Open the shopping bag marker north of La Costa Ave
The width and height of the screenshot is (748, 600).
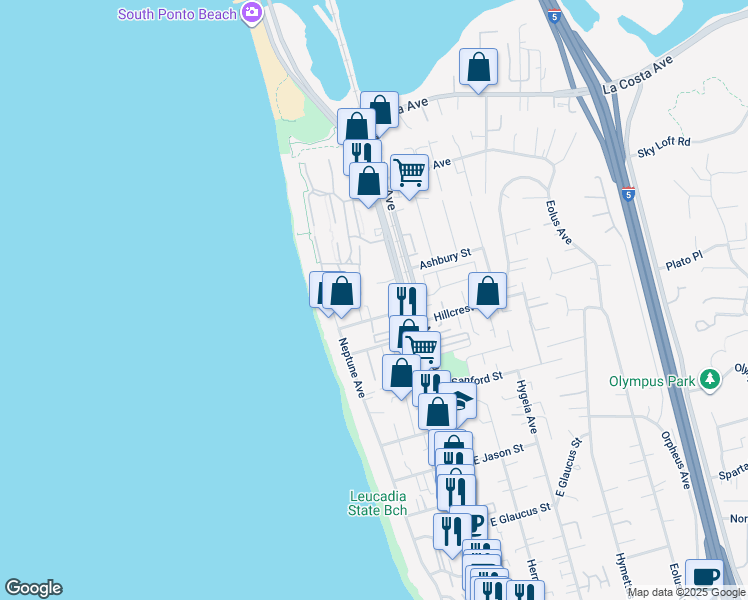pyautogui.click(x=478, y=68)
